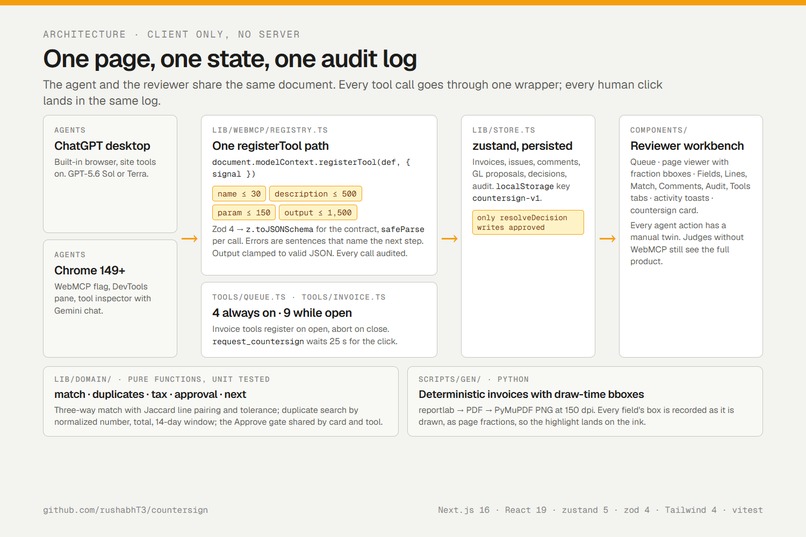The image size is (806, 537).
Task: Click the 'output ≤ 1,500' badge
Action: [318, 212]
